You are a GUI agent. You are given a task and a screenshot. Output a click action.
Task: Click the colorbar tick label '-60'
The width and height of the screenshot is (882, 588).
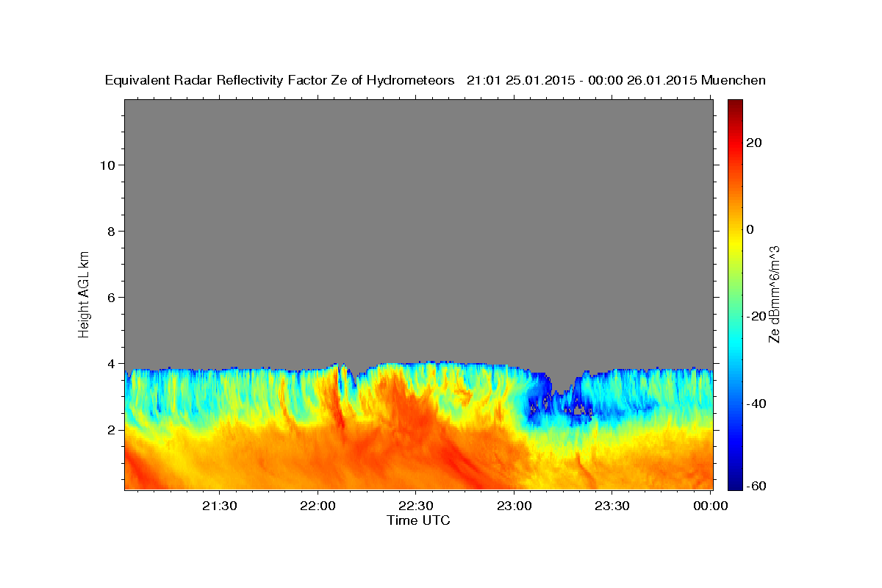pyautogui.click(x=756, y=487)
